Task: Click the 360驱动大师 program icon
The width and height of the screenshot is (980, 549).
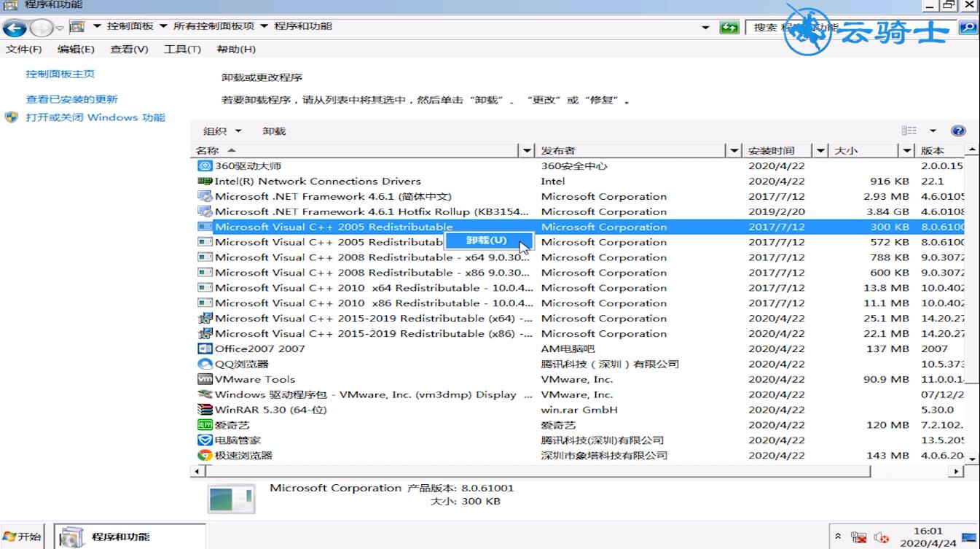Action: pos(205,166)
